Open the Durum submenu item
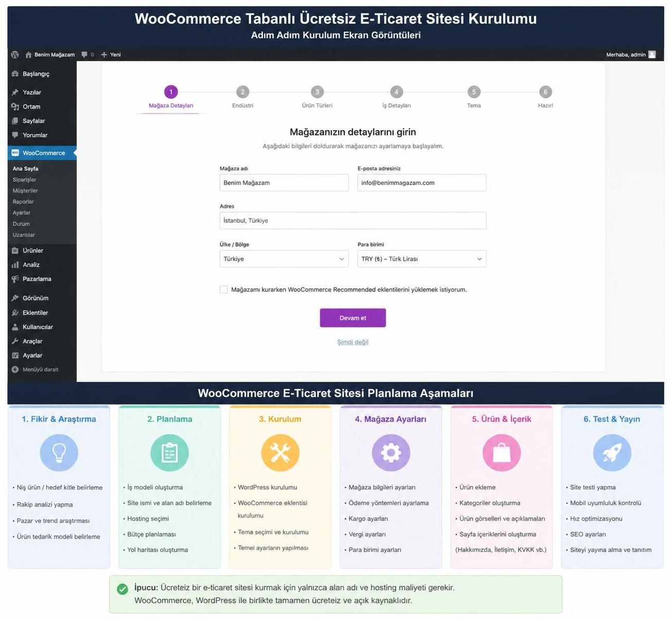The image size is (672, 620). point(21,224)
